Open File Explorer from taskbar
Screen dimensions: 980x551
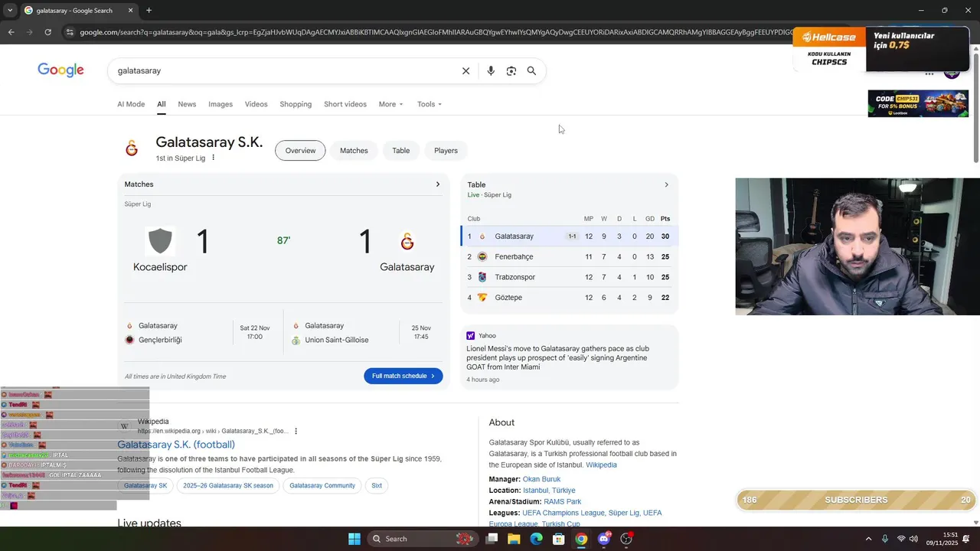[514, 539]
